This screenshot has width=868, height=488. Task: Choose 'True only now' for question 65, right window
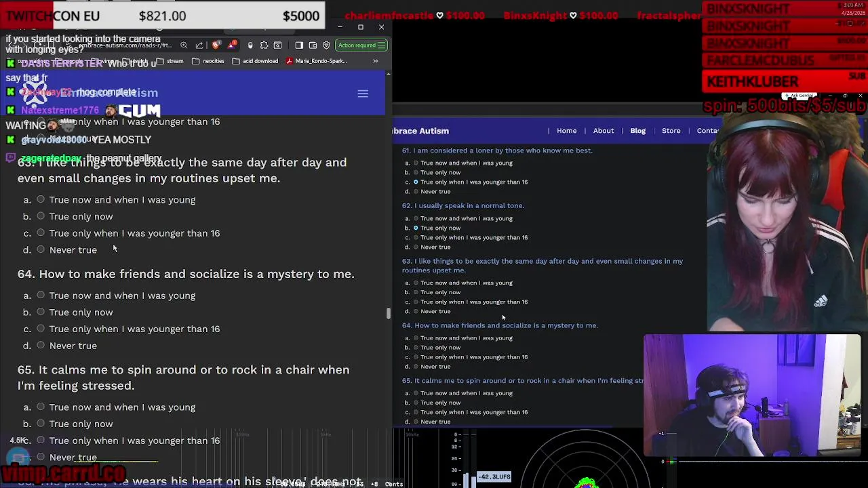click(x=416, y=403)
